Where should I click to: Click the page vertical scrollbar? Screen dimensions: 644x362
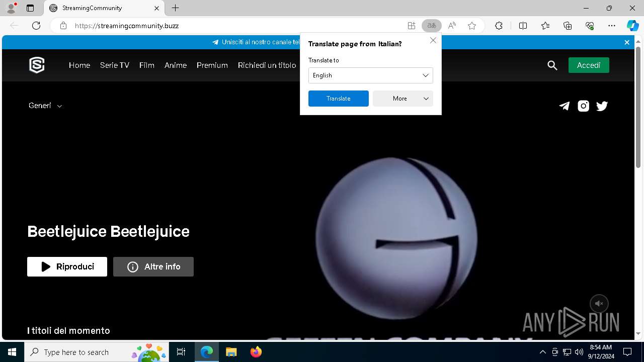coord(638,107)
